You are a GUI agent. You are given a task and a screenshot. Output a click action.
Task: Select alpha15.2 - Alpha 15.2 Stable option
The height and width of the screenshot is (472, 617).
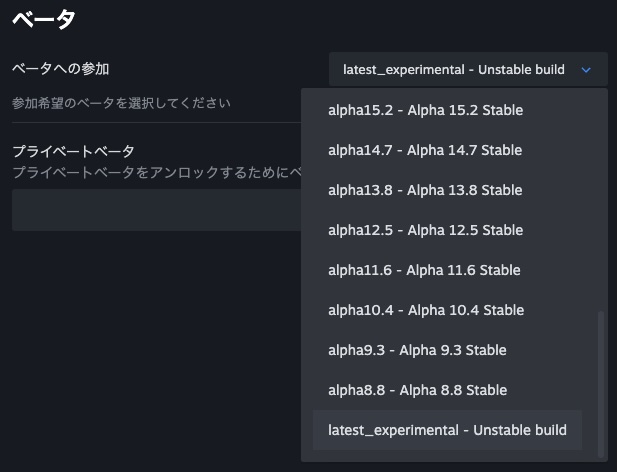tap(425, 110)
